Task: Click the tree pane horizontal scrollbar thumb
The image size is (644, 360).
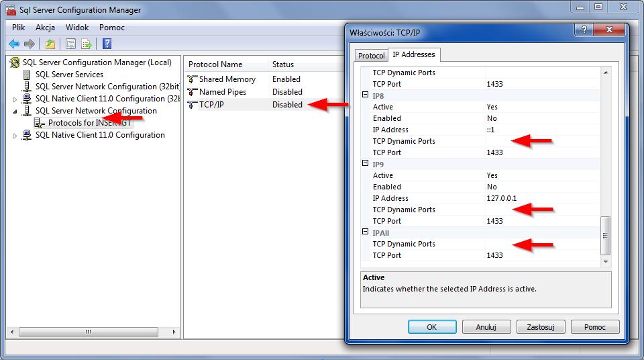Action: (89, 332)
